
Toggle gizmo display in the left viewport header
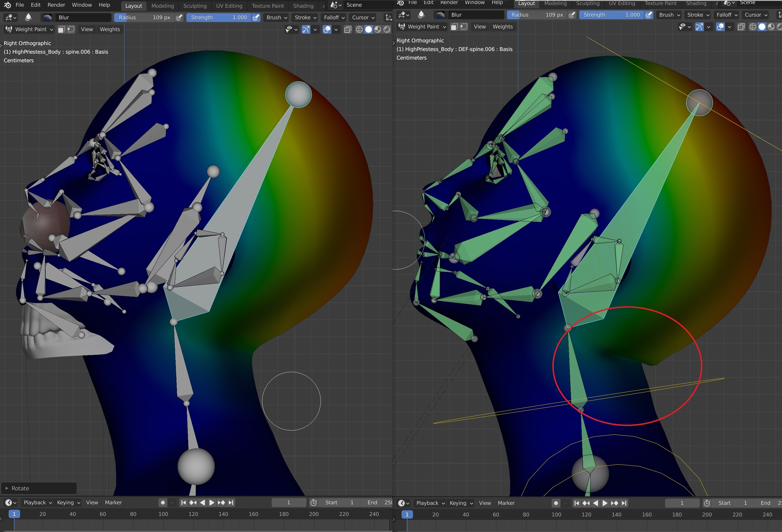click(x=306, y=30)
